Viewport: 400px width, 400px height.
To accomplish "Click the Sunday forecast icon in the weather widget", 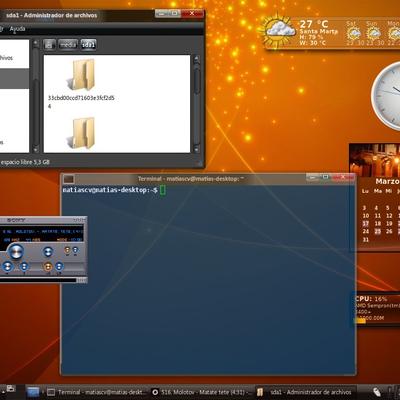I will [373, 33].
